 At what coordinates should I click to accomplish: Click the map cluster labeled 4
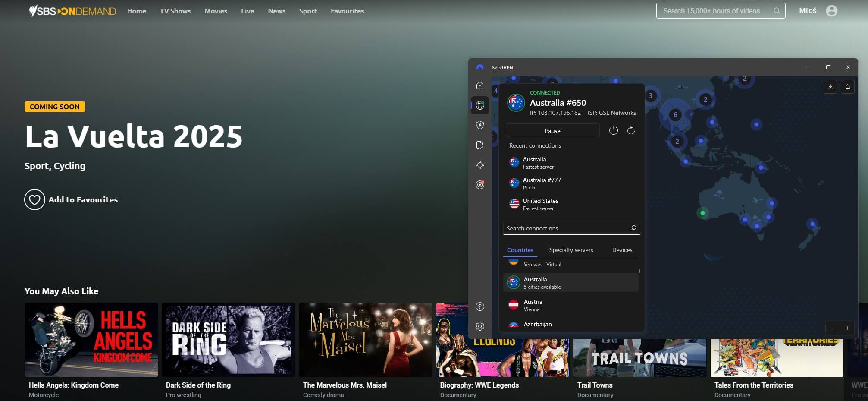coord(496,91)
